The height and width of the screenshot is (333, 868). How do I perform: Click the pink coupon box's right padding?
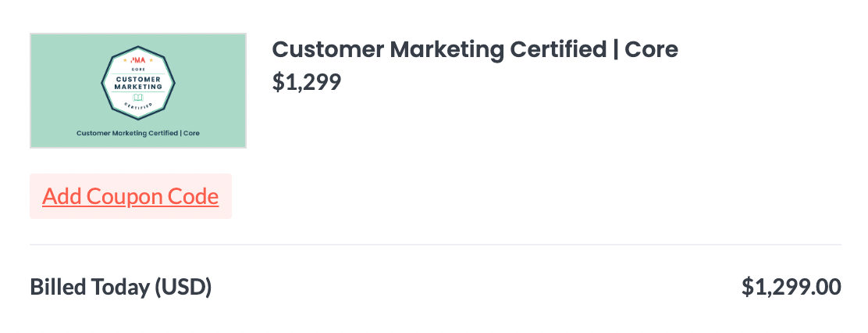click(226, 196)
